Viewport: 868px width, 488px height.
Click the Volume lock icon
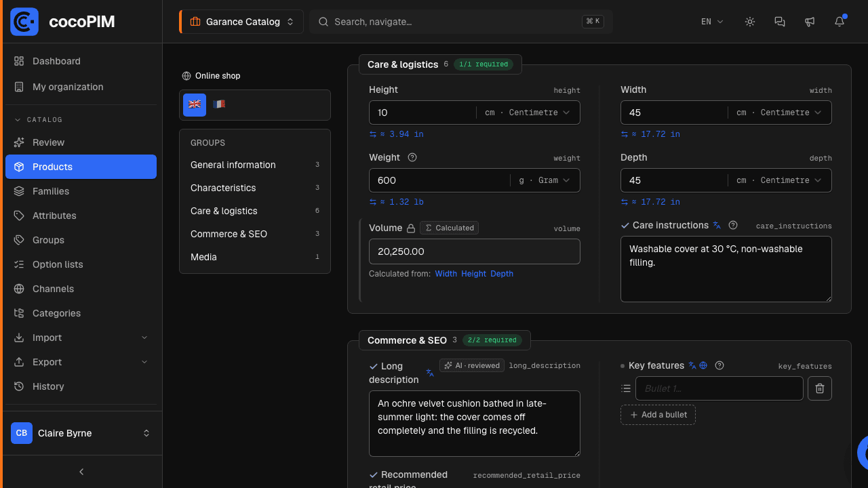(x=410, y=228)
